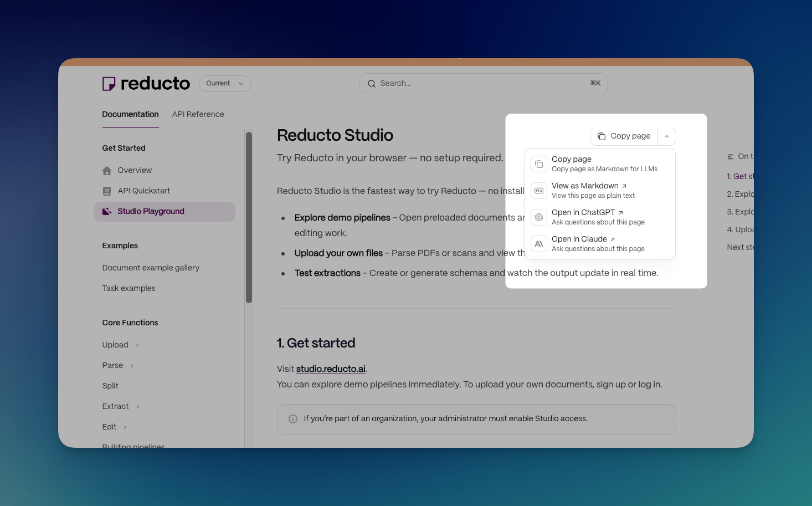Click the Edit sidebar item
Image resolution: width=812 pixels, height=506 pixels.
[109, 427]
